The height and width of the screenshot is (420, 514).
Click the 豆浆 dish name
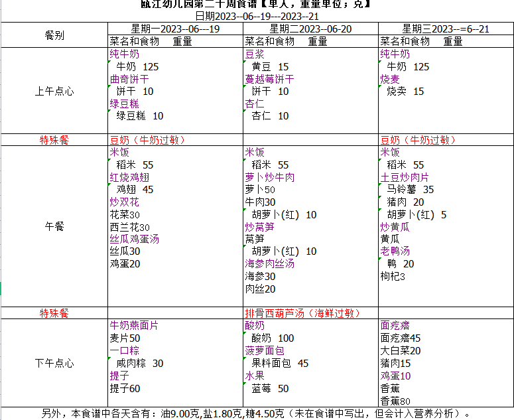(x=255, y=54)
